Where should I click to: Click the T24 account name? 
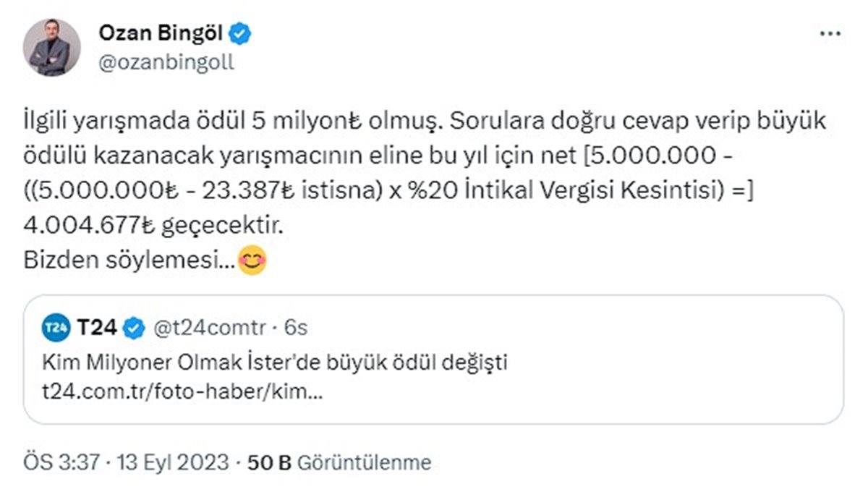[x=96, y=326]
